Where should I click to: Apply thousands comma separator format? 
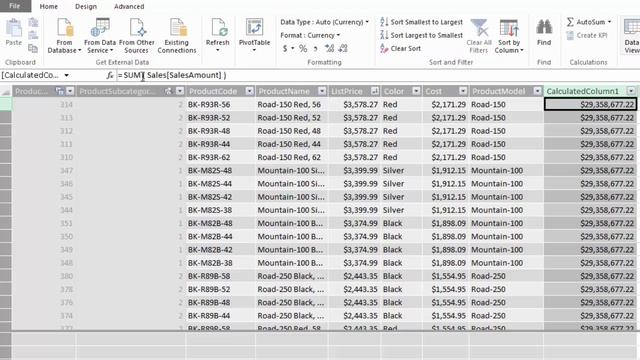(316, 49)
